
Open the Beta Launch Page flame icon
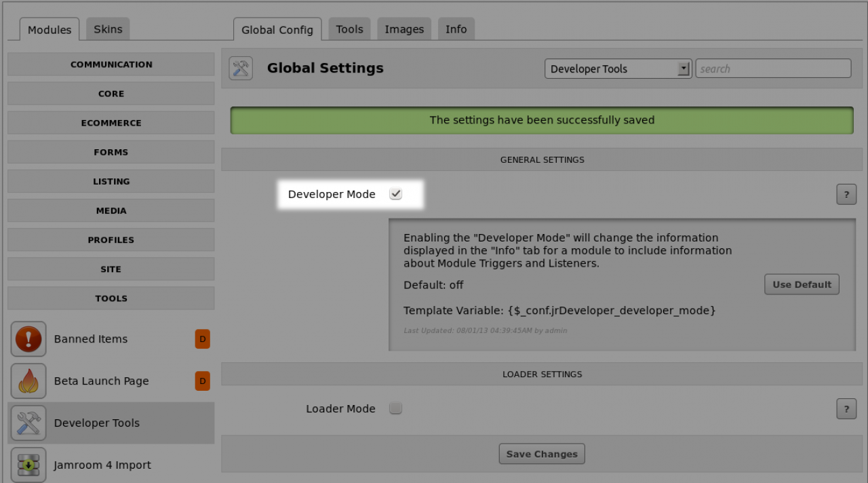coord(28,381)
